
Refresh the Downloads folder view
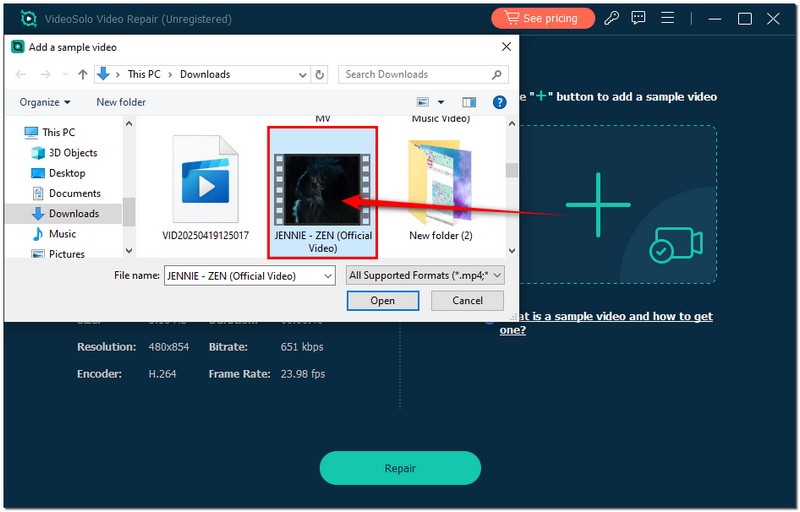(x=319, y=75)
